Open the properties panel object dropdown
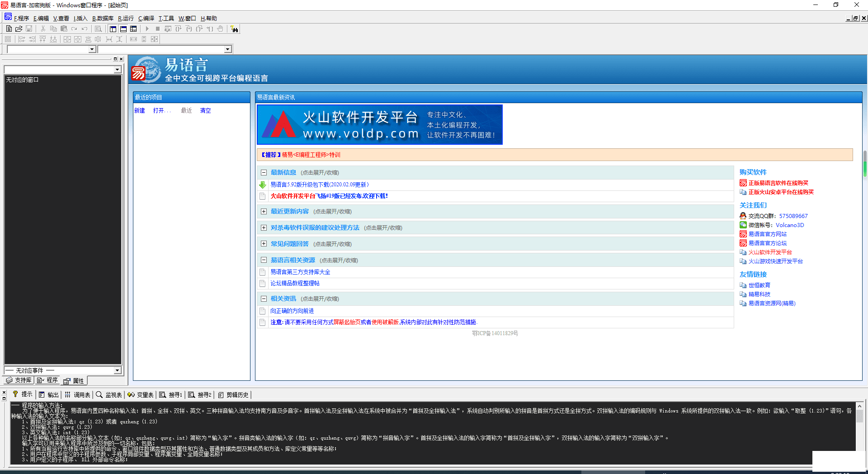 [118, 70]
